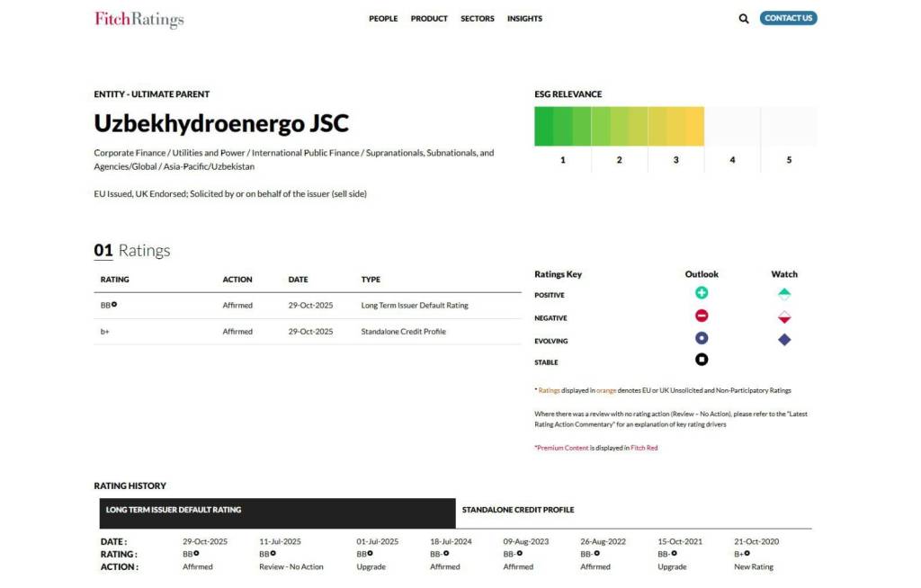Screen dimensions: 921x588
Task: Click the Negative watch diamond icon
Action: coord(784,316)
